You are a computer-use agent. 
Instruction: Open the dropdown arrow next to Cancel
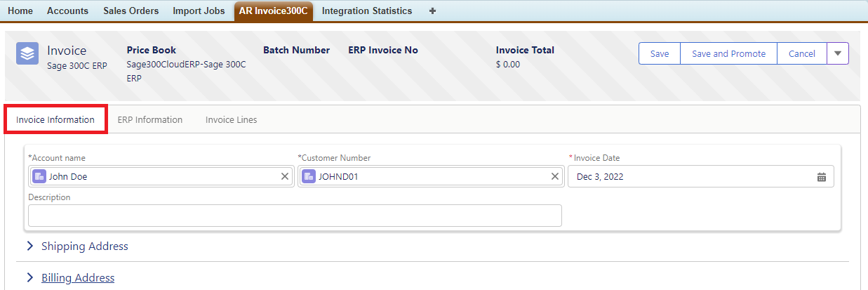[838, 53]
